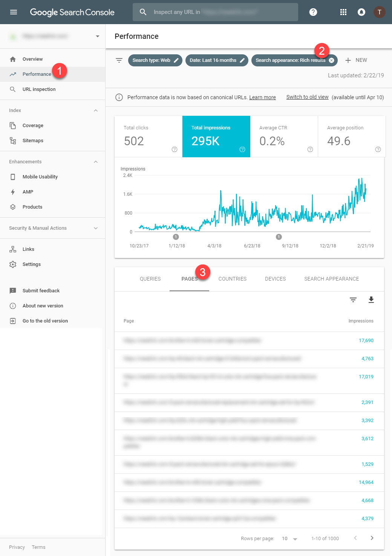Open Performance in the sidebar
The width and height of the screenshot is (392, 556).
52,74
